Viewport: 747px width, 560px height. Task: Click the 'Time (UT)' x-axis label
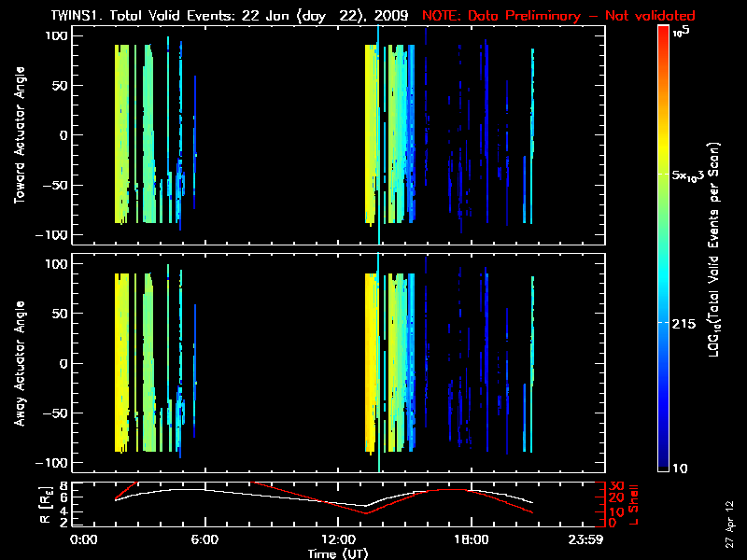coord(339,553)
